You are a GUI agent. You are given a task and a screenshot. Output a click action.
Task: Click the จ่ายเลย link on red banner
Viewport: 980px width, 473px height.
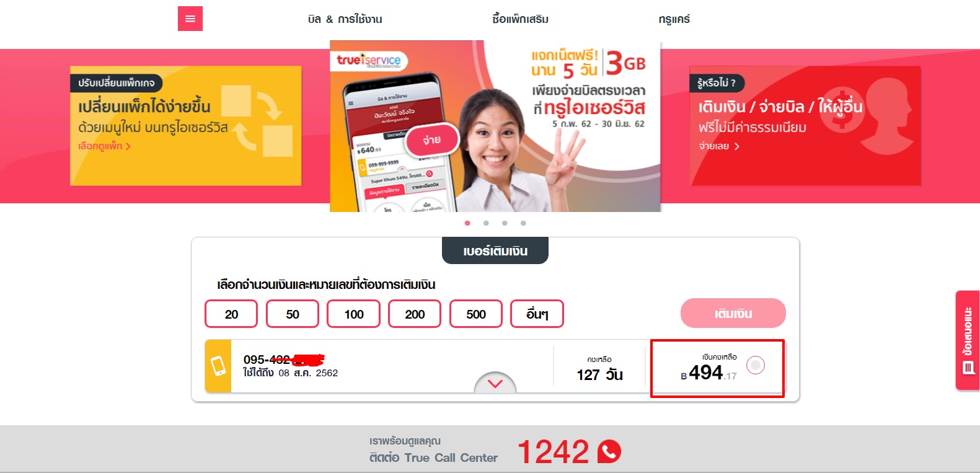[719, 146]
